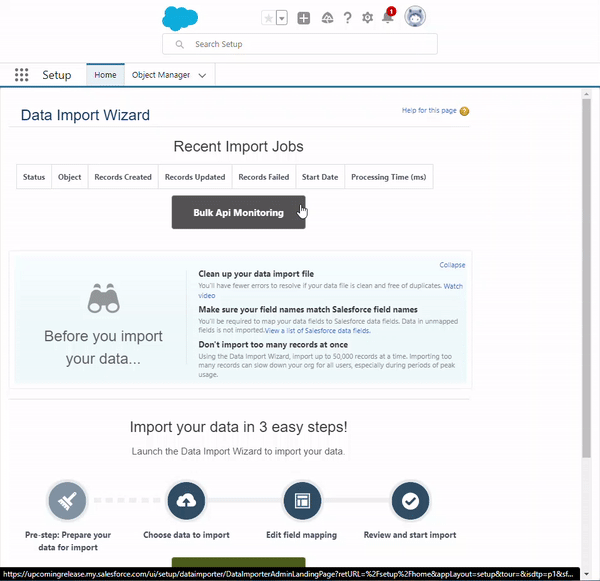Click the Start Date column header
The width and height of the screenshot is (600, 581).
(320, 177)
